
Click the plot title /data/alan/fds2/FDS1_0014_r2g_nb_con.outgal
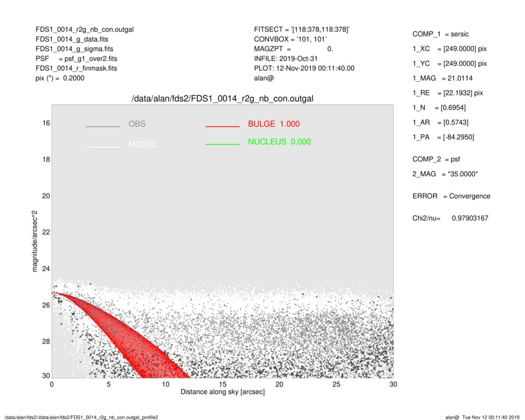[x=222, y=99]
